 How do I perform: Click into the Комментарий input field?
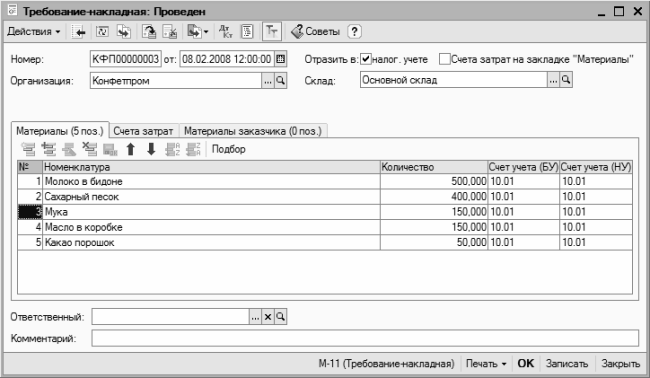pos(365,338)
